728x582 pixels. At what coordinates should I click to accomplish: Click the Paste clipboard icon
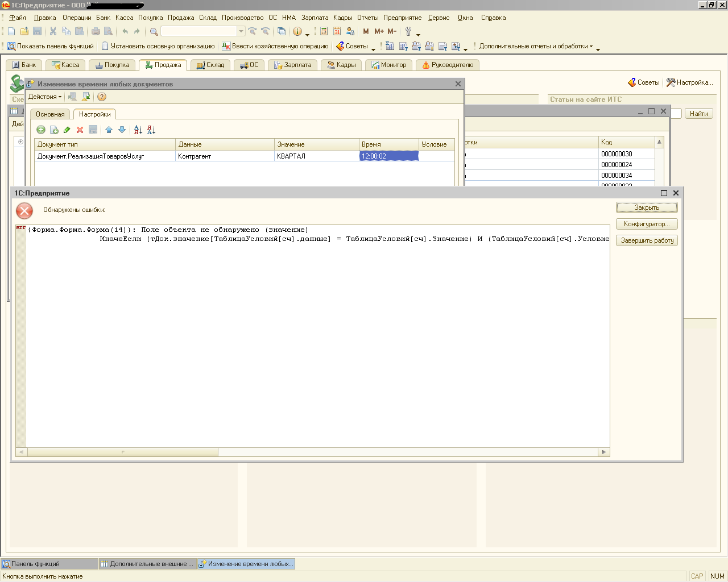79,31
